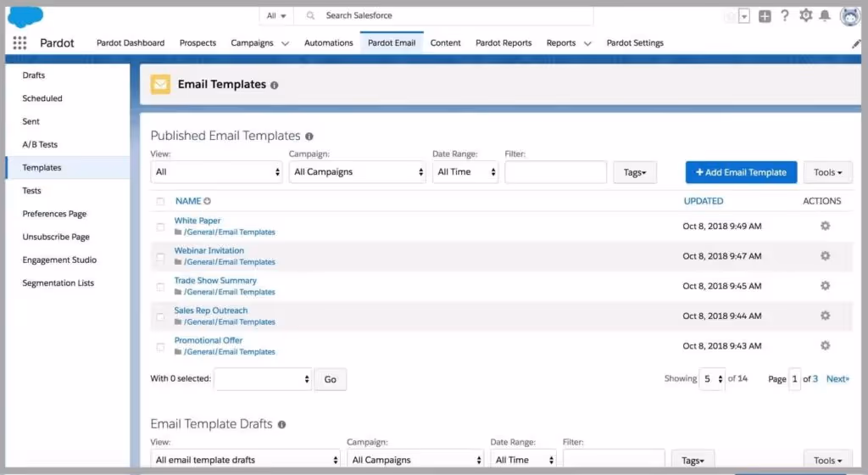Click the Go button
This screenshot has height=475, width=868.
330,380
